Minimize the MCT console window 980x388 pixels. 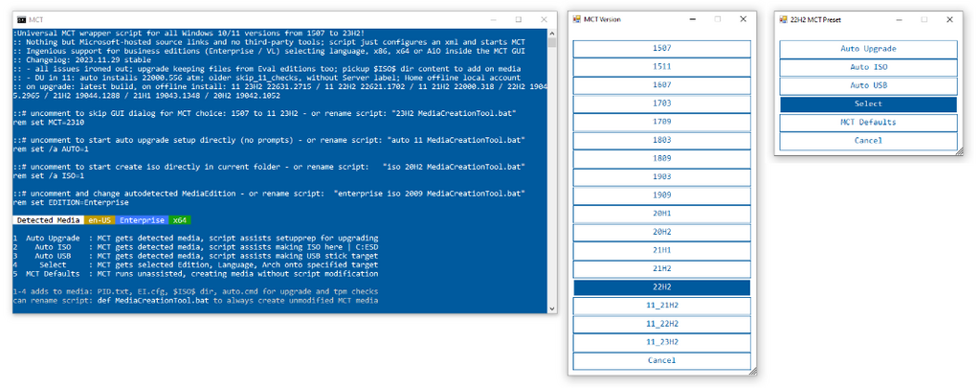point(494,20)
